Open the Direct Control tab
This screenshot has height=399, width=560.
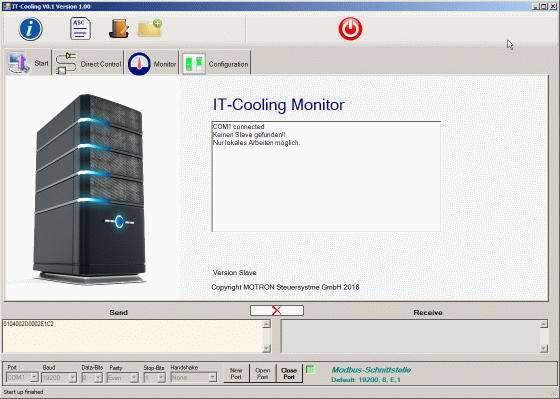pos(88,64)
